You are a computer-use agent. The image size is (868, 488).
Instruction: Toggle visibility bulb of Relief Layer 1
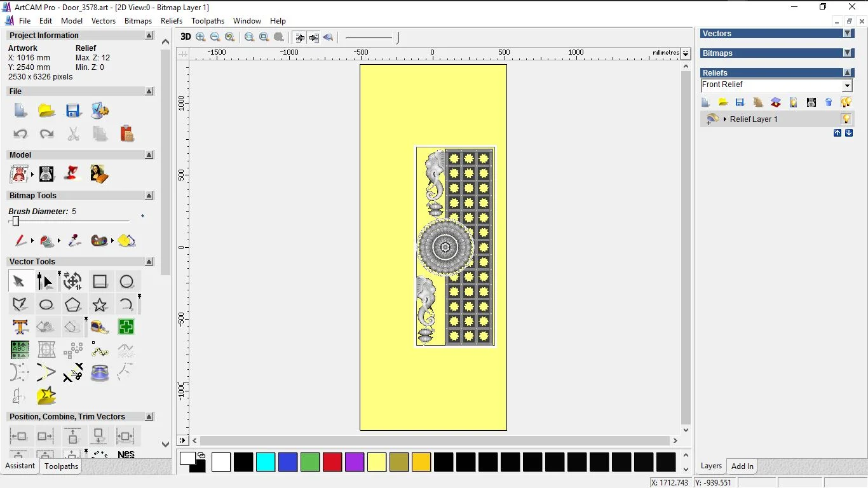tap(846, 119)
